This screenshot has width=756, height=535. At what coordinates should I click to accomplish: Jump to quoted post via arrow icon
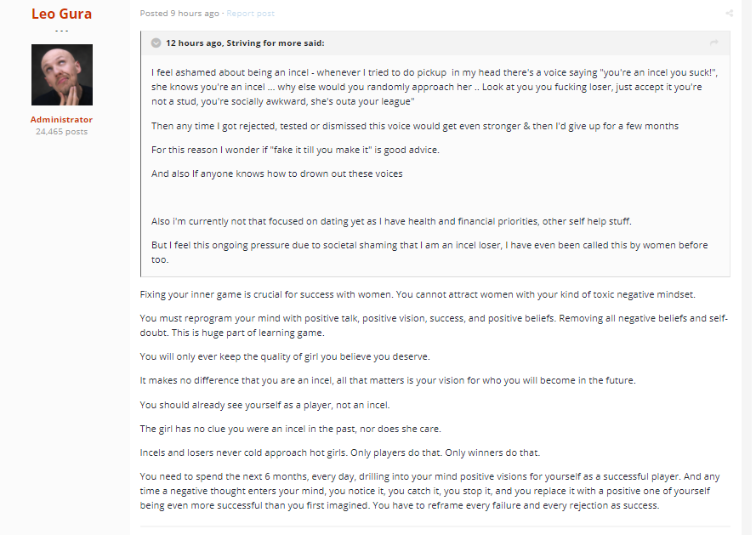click(714, 43)
